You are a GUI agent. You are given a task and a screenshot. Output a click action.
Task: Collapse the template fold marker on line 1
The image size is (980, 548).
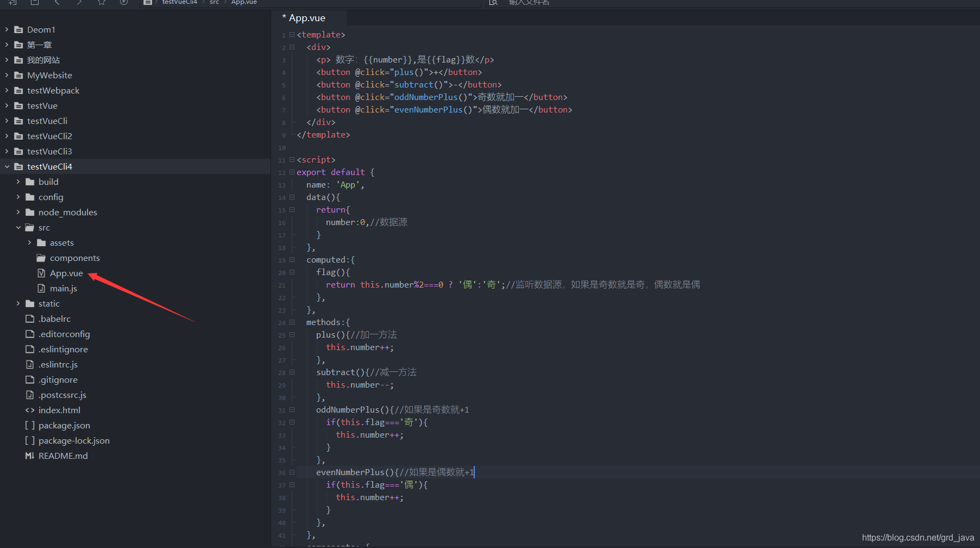(x=292, y=34)
